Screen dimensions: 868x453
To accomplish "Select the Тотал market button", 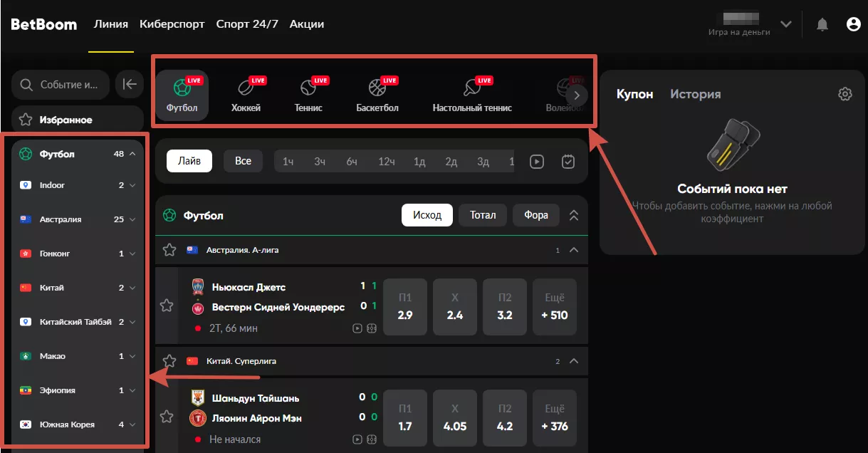I will pyautogui.click(x=482, y=215).
